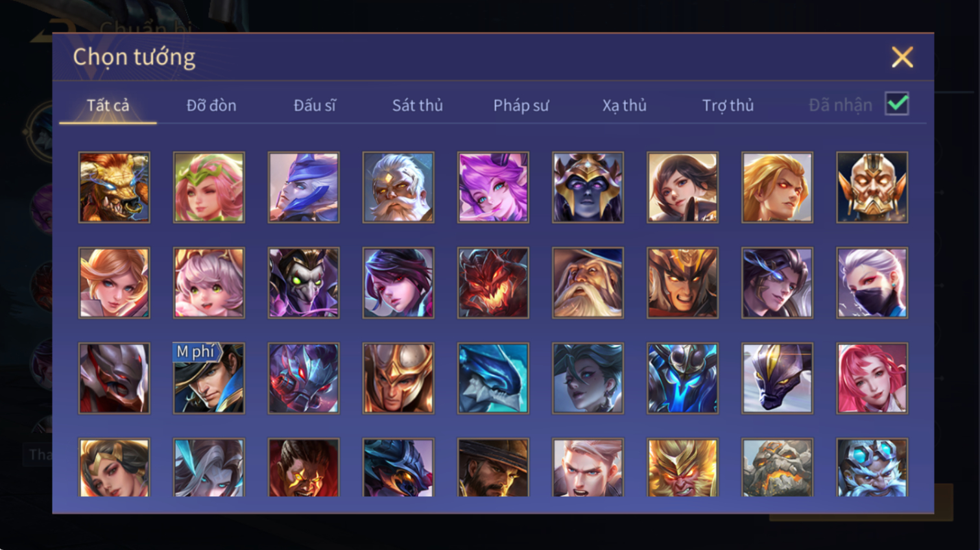Select the black panther hero portrait
Viewport: 980px width, 550px height.
(777, 378)
